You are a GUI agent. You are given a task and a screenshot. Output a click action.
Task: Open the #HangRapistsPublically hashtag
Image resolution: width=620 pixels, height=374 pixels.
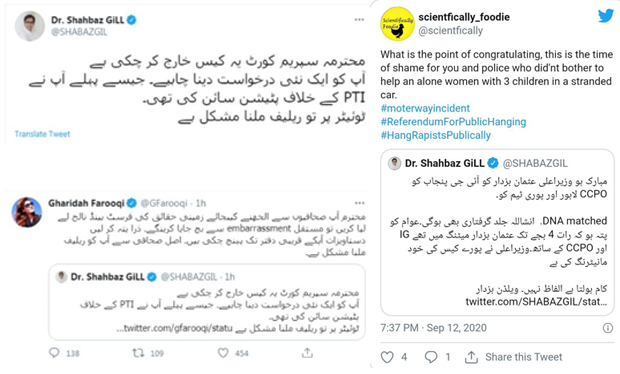(x=435, y=135)
